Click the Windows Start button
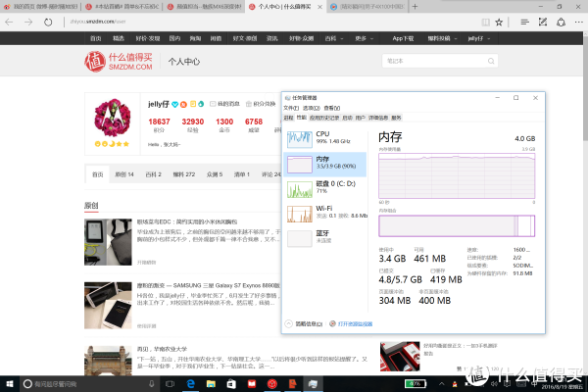The height and width of the screenshot is (392, 588). click(10, 384)
